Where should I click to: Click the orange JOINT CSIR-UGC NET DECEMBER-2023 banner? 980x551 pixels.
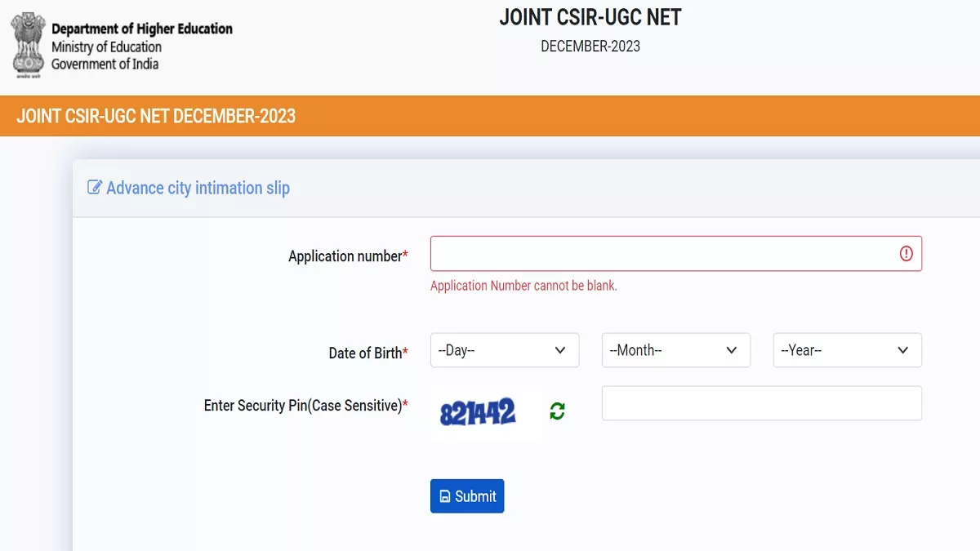click(x=490, y=116)
